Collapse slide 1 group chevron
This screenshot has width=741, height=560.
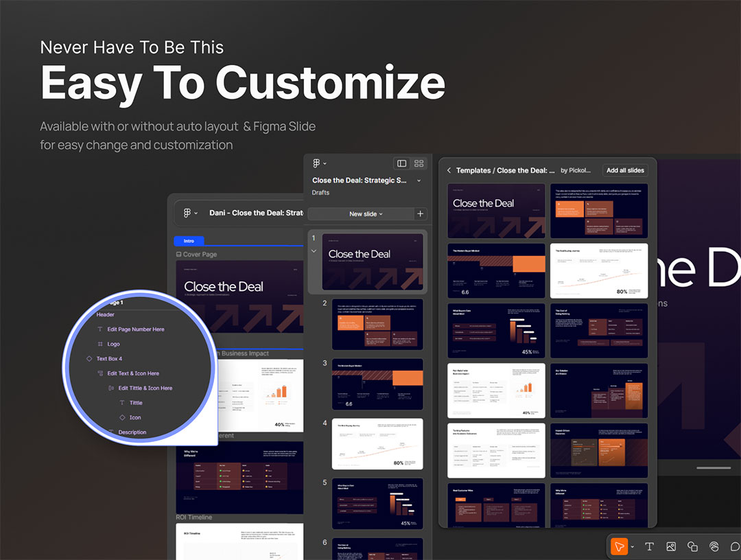click(314, 251)
